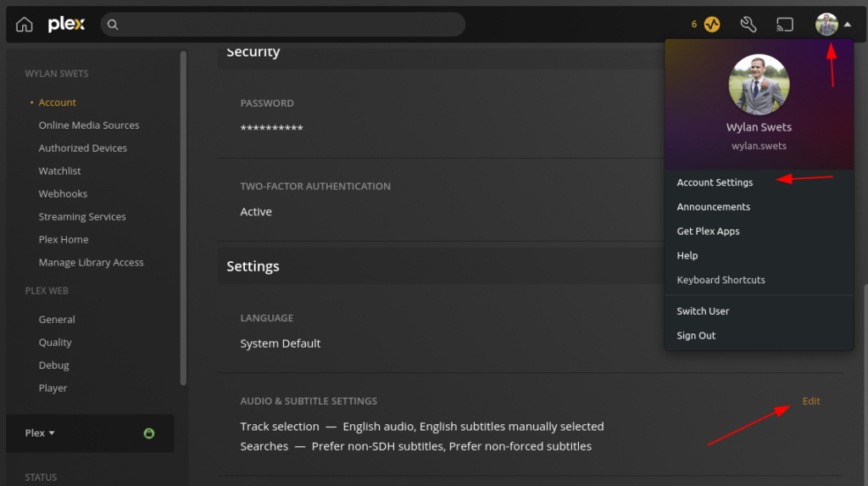
Task: Open the cast to device icon
Action: point(785,25)
